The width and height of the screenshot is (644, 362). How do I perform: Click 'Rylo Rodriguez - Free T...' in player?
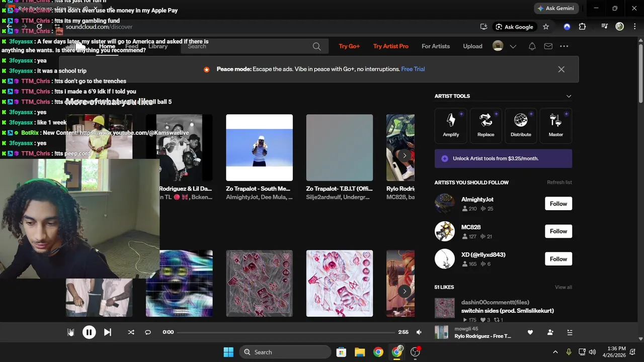tap(482, 336)
